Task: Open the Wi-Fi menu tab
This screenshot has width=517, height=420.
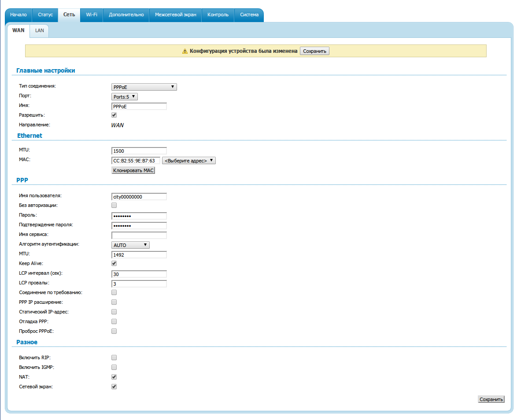Action: pyautogui.click(x=92, y=15)
